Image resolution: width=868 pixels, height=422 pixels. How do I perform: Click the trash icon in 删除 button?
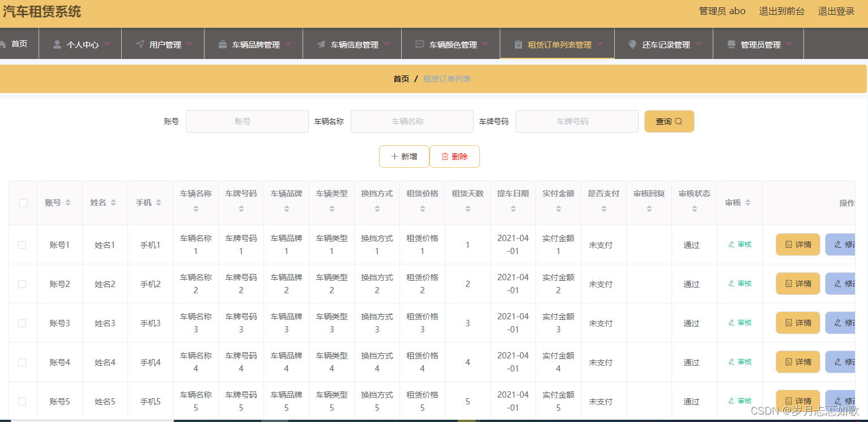(x=445, y=157)
